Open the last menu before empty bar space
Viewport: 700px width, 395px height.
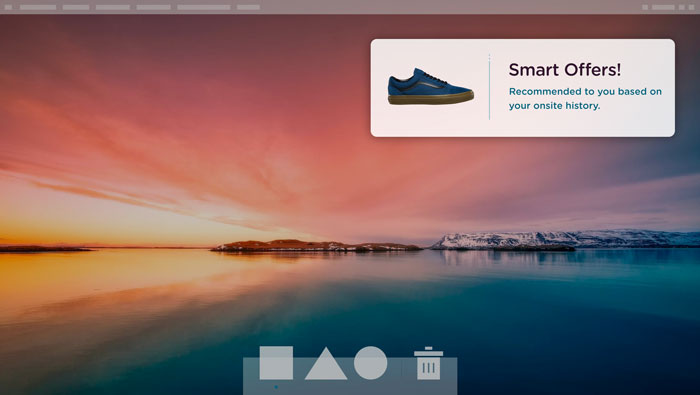(248, 7)
